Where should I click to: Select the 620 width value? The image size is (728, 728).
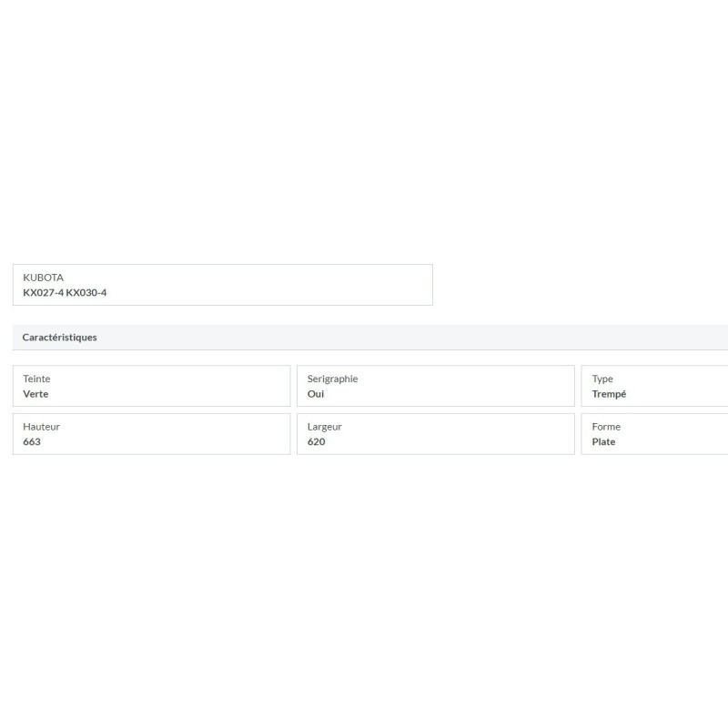pyautogui.click(x=316, y=441)
